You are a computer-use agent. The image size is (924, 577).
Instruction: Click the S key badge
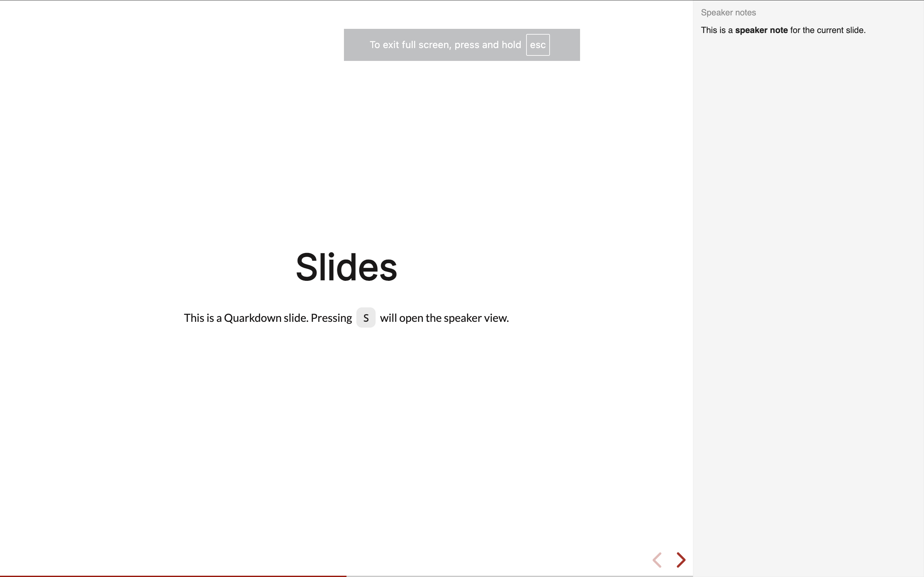[x=366, y=318]
